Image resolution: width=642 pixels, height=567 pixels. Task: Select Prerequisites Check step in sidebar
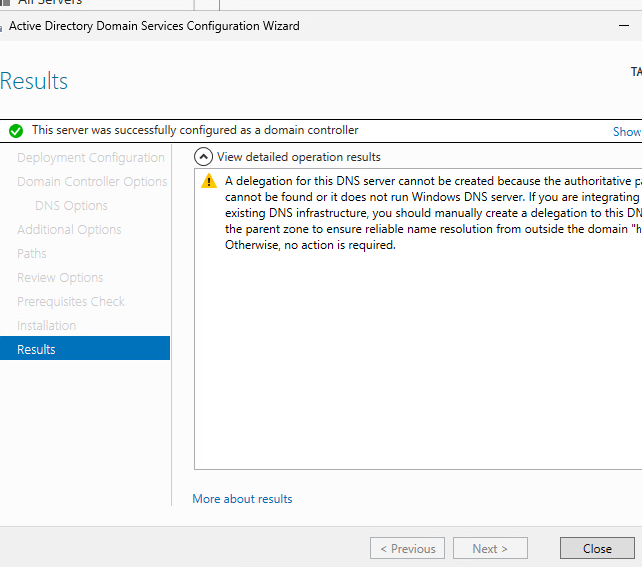(71, 302)
